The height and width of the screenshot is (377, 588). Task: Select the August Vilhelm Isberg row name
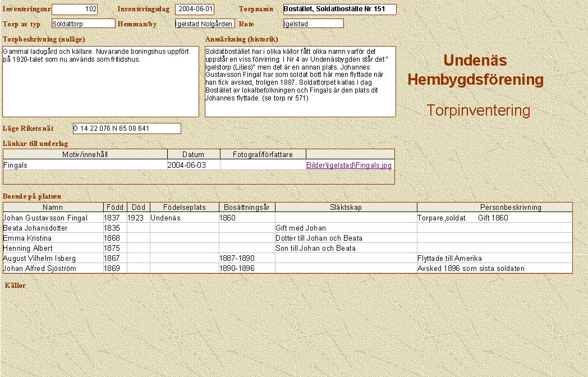(53, 259)
